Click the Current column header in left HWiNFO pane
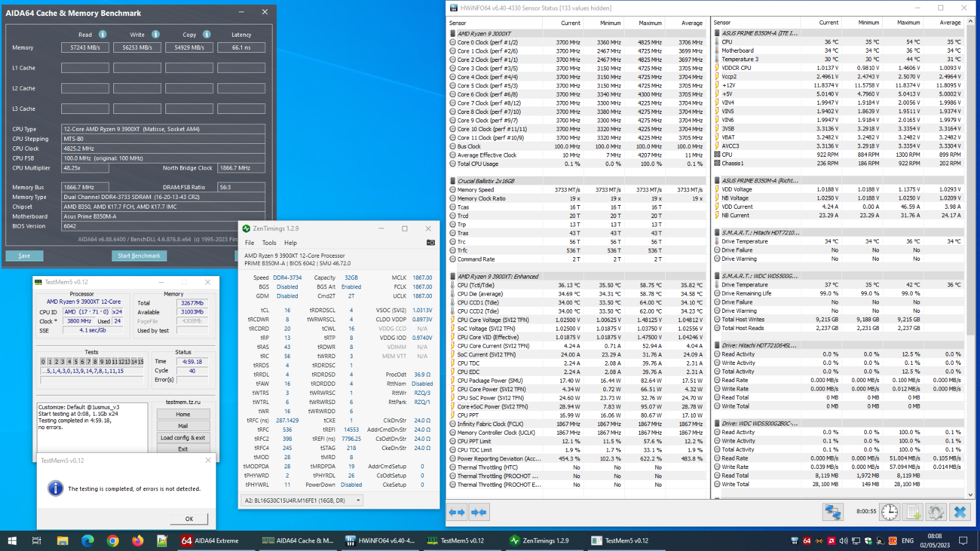The image size is (980, 551). click(x=570, y=23)
